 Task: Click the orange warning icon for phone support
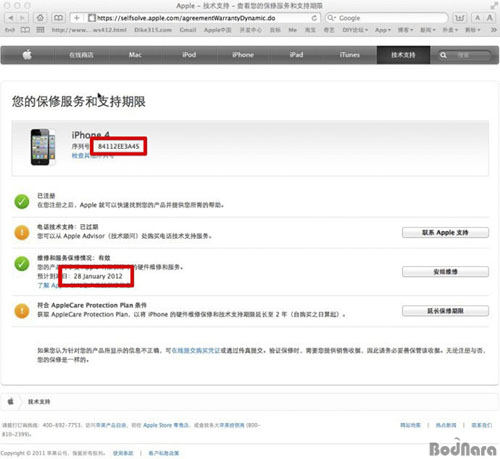22,232
